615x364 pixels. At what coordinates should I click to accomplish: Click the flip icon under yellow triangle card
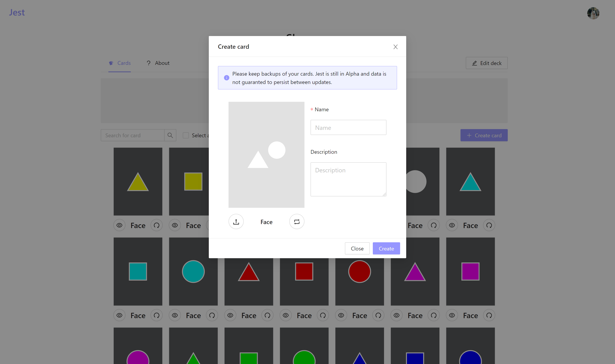point(156,225)
